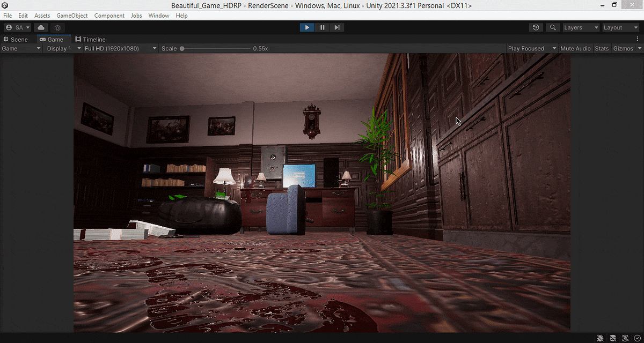Screen dimensions: 644x343
Task: Enable the Stats overlay
Action: [602, 48]
